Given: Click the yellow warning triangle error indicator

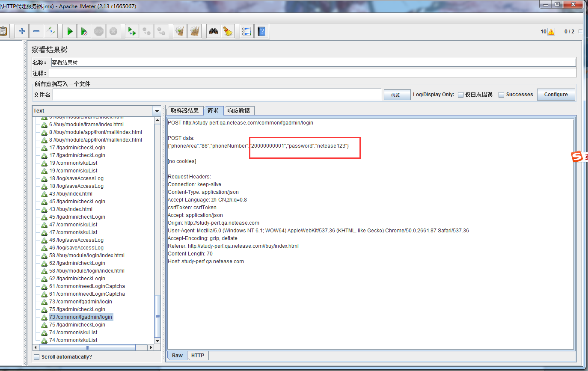Looking at the screenshot, I should [551, 32].
